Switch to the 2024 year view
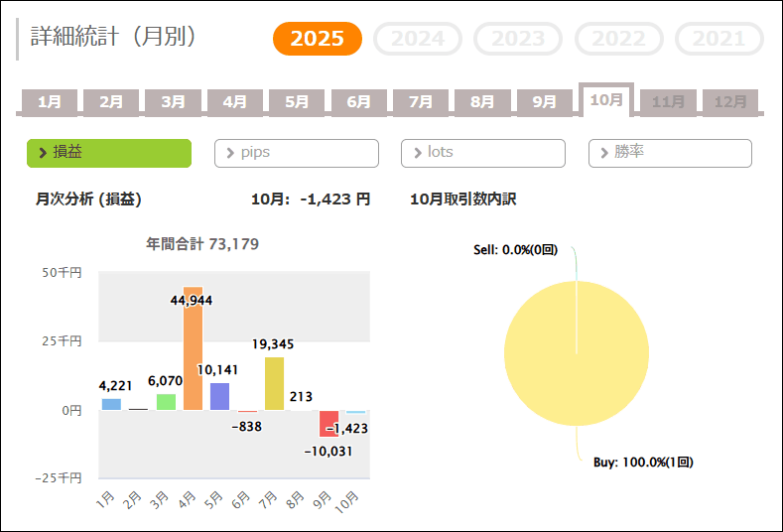The height and width of the screenshot is (532, 783). coord(418,39)
